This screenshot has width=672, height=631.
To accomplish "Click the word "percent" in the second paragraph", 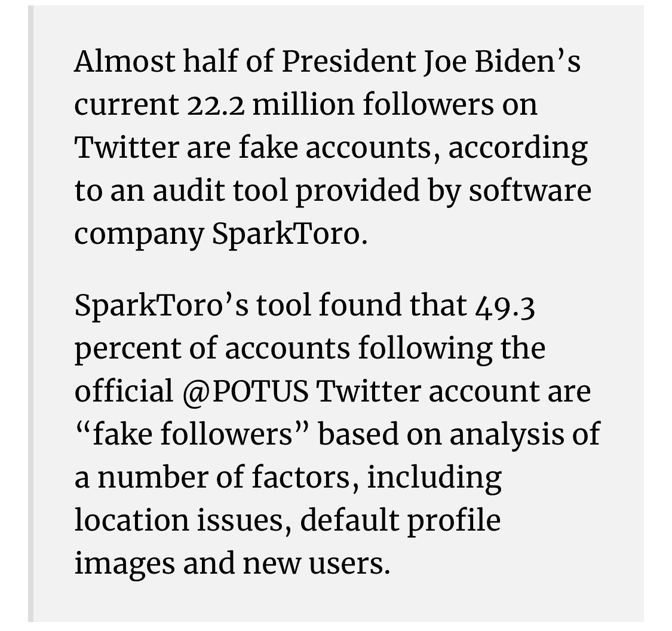I will point(128,349).
